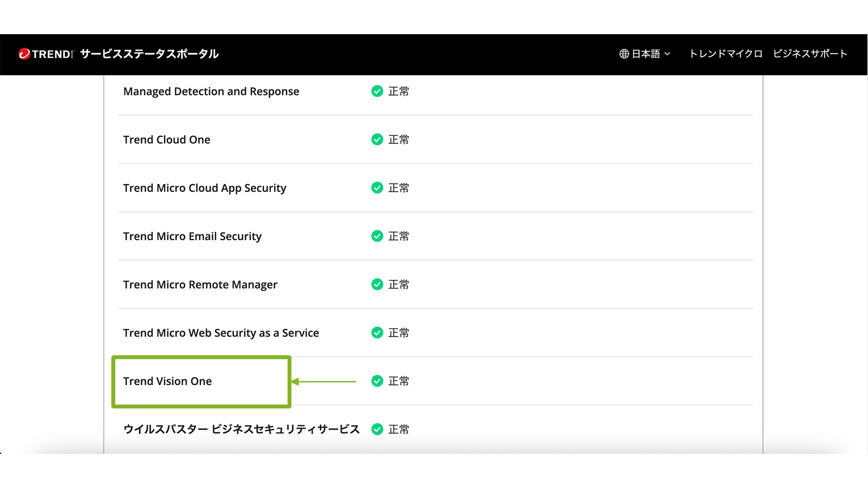Click the Trend Micro logo in header
Screen dimensions: 868x488
[45, 54]
